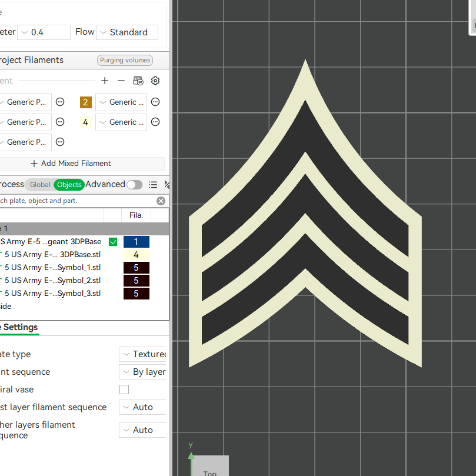This screenshot has height=476, width=476.
Task: Click filament 4 cell of 3DPBase.stl
Action: tap(137, 255)
